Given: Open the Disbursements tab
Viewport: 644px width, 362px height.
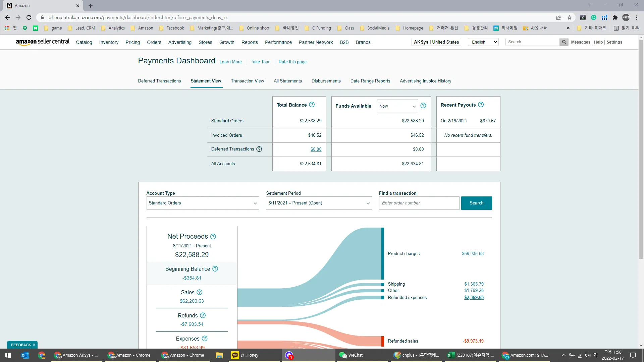Looking at the screenshot, I should pos(326,81).
